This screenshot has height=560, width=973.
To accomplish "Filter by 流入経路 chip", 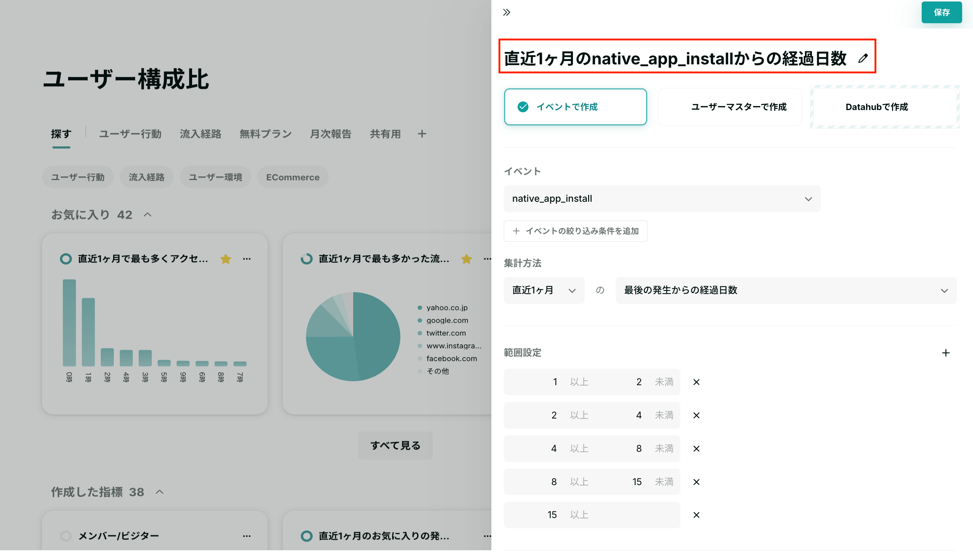I will tap(146, 177).
